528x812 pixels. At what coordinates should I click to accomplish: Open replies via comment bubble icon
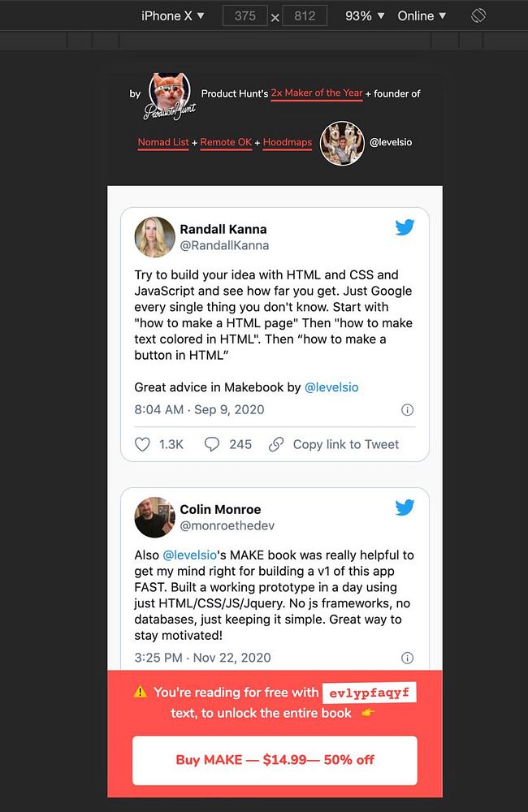[x=212, y=444]
